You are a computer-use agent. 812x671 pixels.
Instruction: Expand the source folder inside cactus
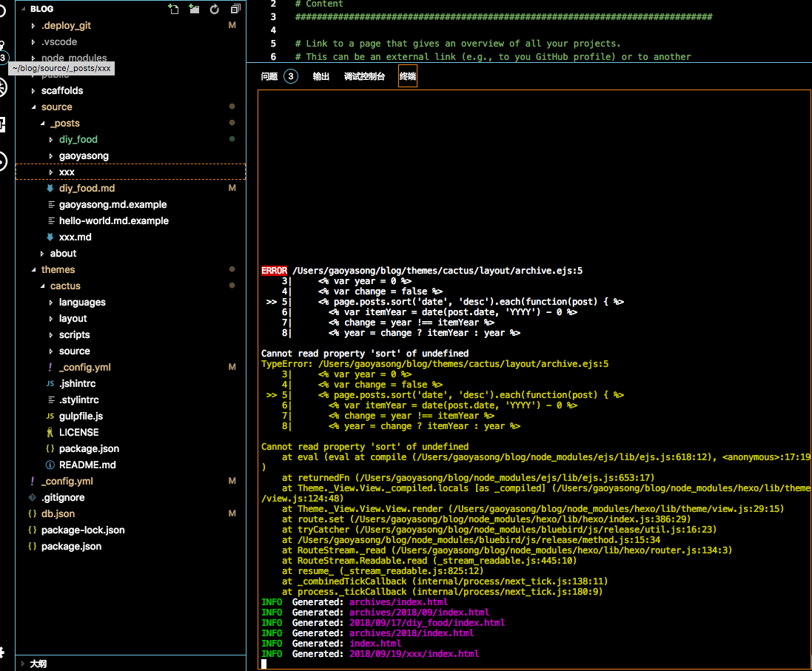point(51,351)
